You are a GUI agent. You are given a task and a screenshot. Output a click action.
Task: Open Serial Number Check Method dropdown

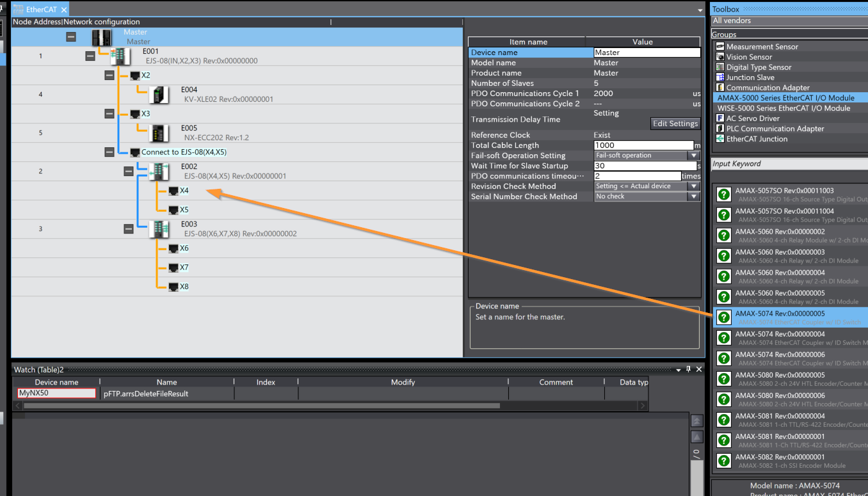[x=693, y=196]
